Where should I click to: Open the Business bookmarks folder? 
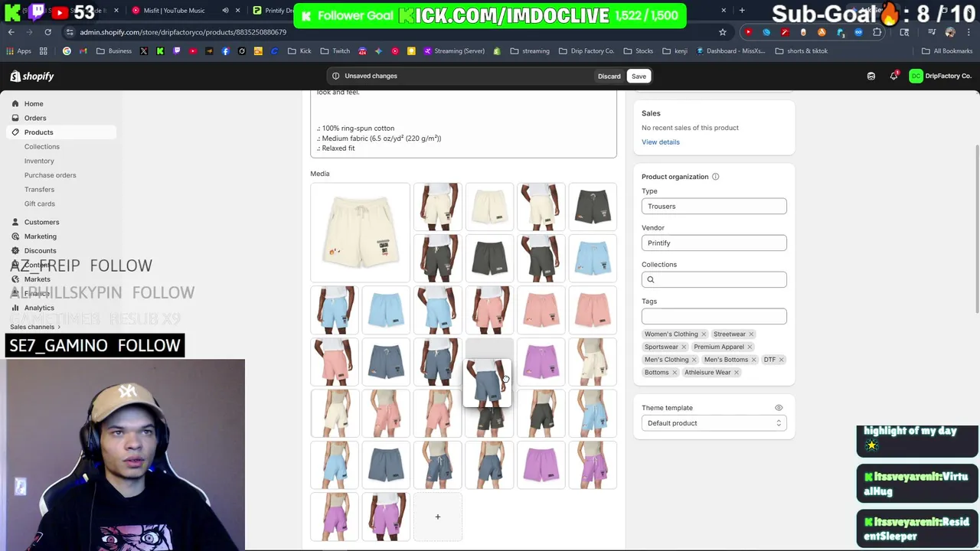(x=114, y=51)
